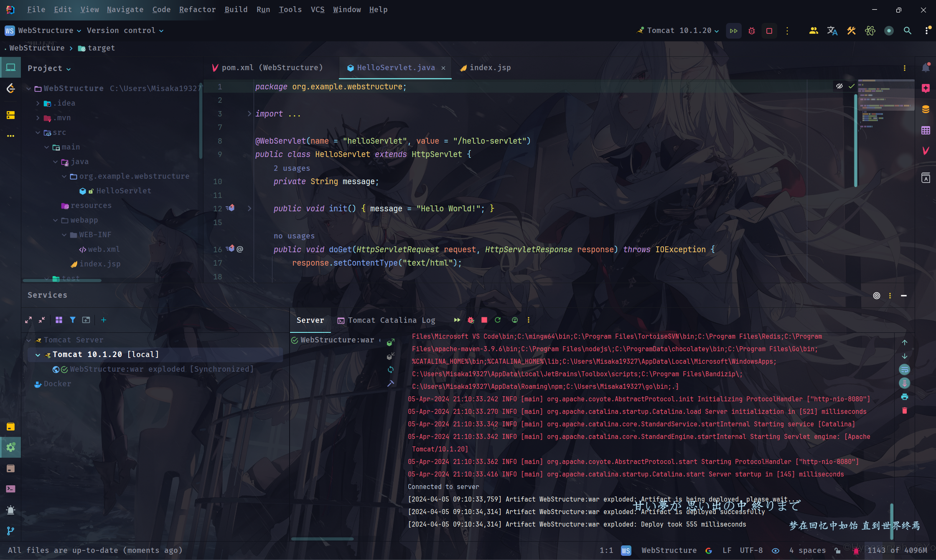The height and width of the screenshot is (560, 936).
Task: Click the 'no usages' hint above doGet
Action: click(294, 236)
